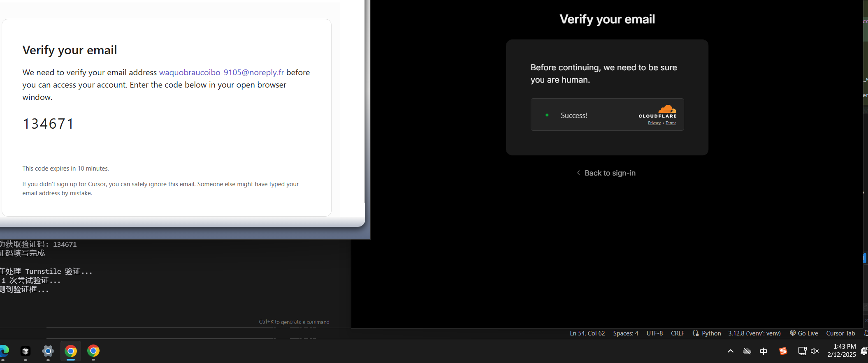Click the CRLF end-of-line status item
This screenshot has height=363, width=868.
(678, 333)
